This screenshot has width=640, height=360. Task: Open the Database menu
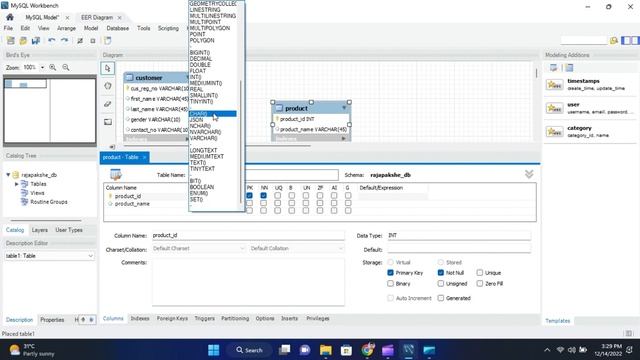click(118, 28)
